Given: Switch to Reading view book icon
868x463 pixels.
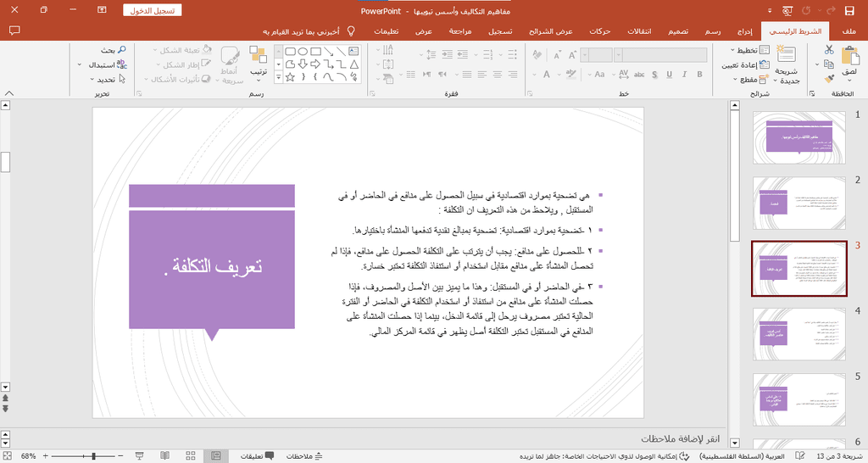Looking at the screenshot, I should (x=165, y=456).
